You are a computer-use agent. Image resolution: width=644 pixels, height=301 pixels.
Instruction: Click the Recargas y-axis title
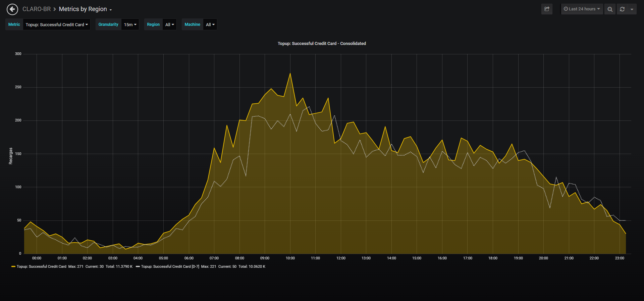point(11,156)
